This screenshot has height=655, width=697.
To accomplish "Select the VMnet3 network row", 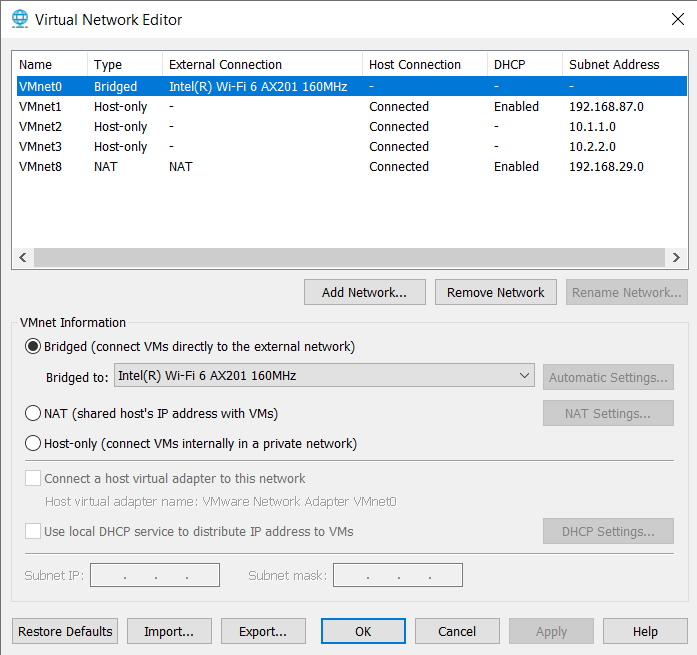I will 352,147.
